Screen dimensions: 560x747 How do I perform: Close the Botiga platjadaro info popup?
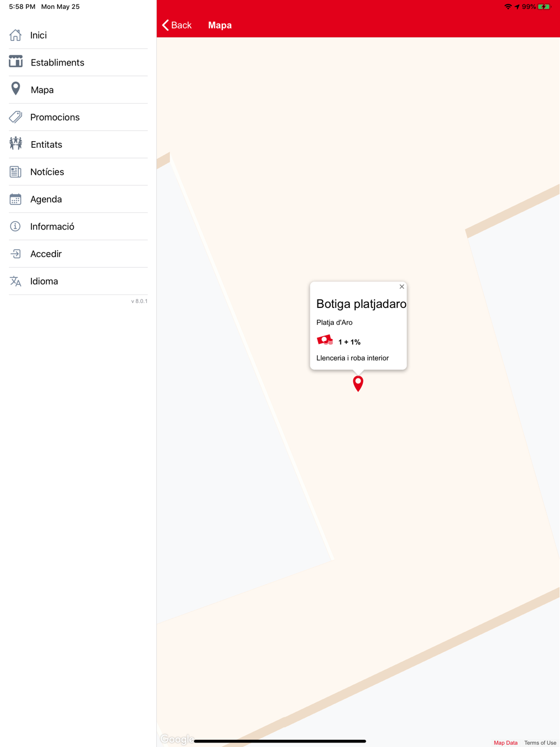pos(402,287)
